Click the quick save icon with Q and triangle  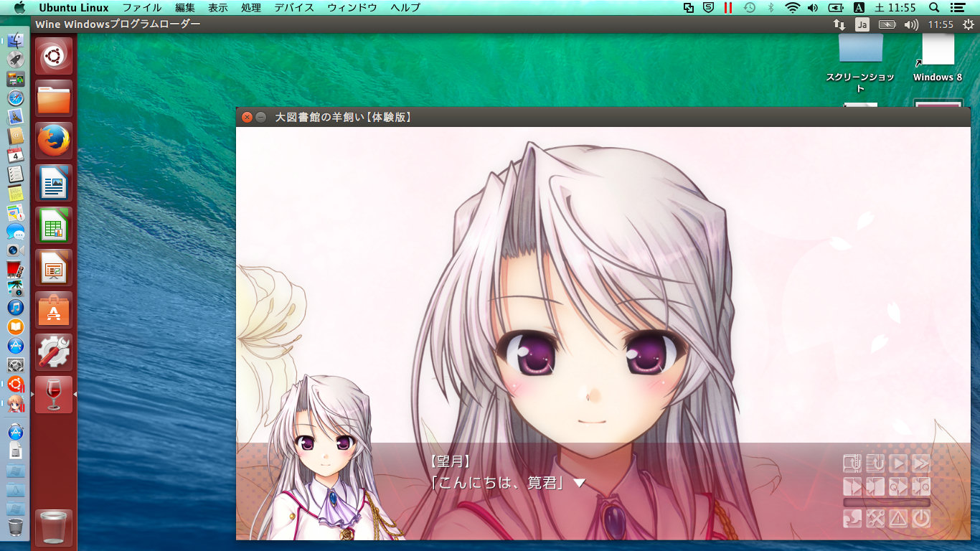898,486
